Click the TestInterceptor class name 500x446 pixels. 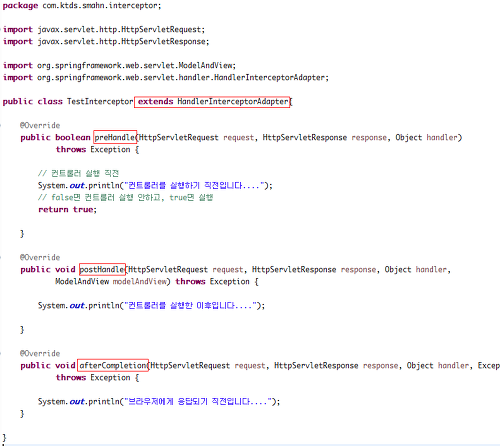100,101
